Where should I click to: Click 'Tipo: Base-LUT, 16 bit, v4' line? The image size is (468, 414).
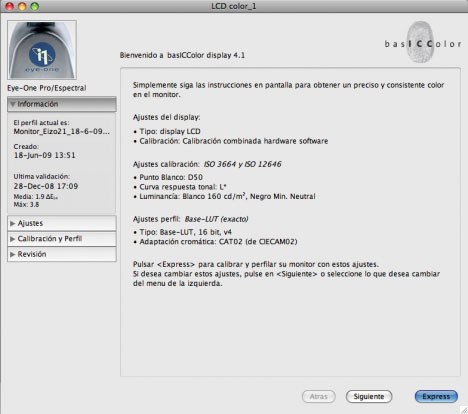pos(183,232)
